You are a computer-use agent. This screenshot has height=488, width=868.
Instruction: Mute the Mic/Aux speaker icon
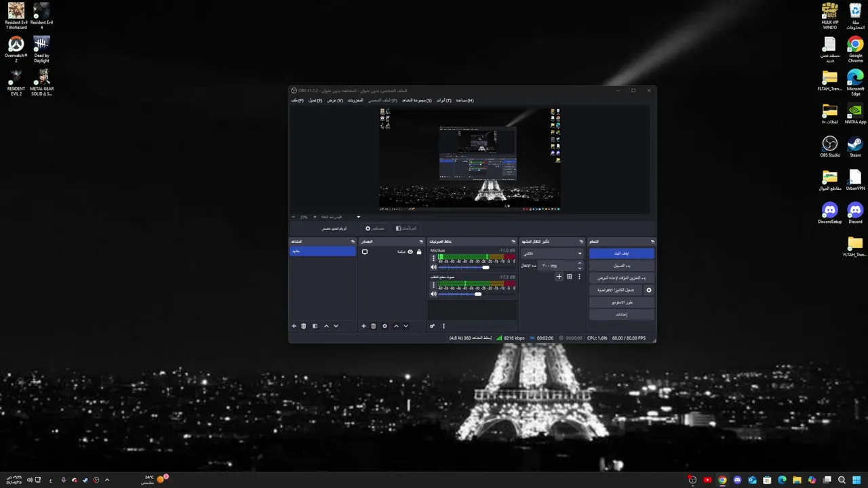(x=434, y=267)
